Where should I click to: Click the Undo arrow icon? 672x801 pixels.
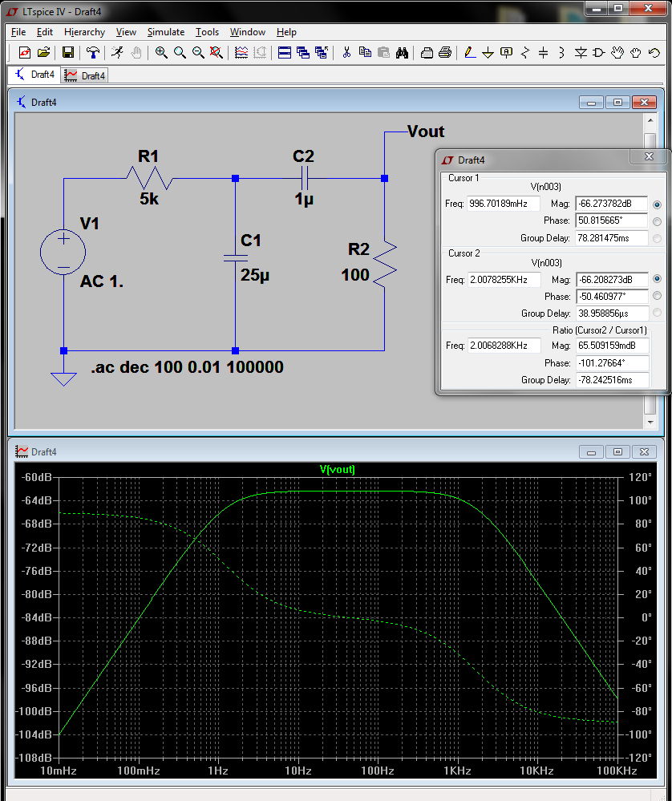click(654, 52)
